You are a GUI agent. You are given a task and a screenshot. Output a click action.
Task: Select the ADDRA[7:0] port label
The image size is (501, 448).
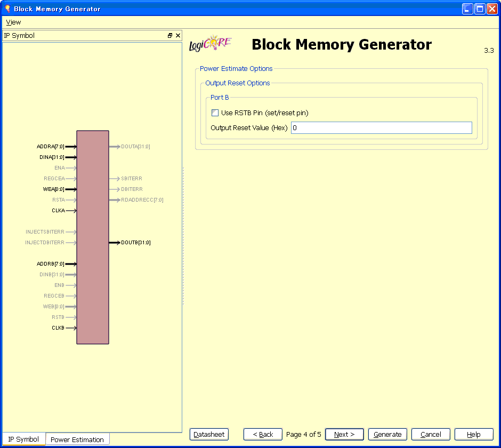pyautogui.click(x=51, y=147)
